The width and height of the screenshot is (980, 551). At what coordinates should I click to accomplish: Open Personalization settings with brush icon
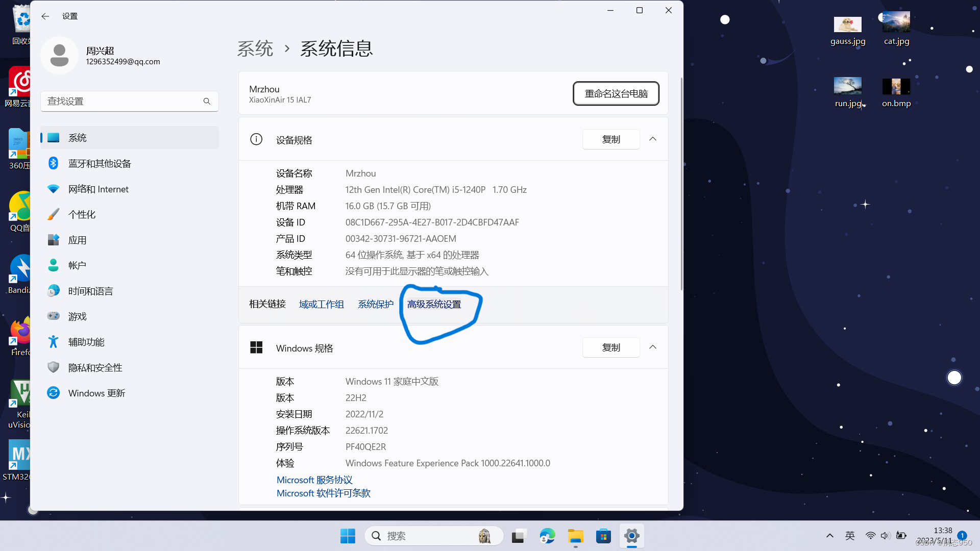82,215
